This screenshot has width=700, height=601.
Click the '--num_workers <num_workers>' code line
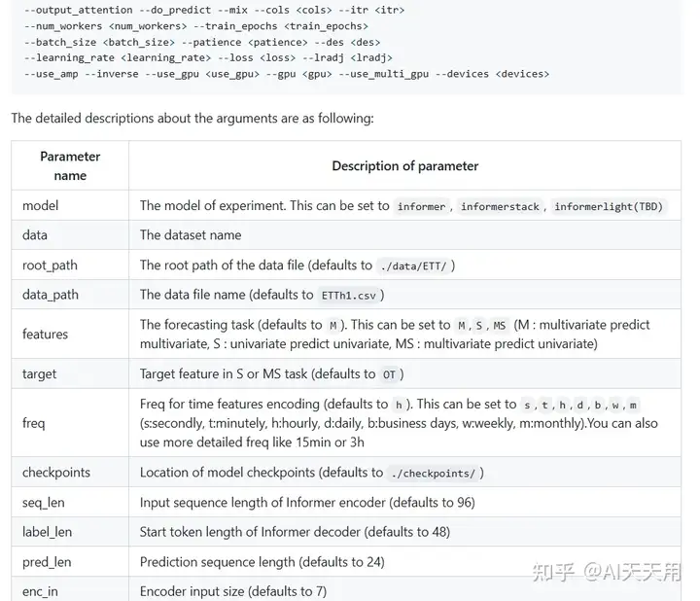pos(196,26)
